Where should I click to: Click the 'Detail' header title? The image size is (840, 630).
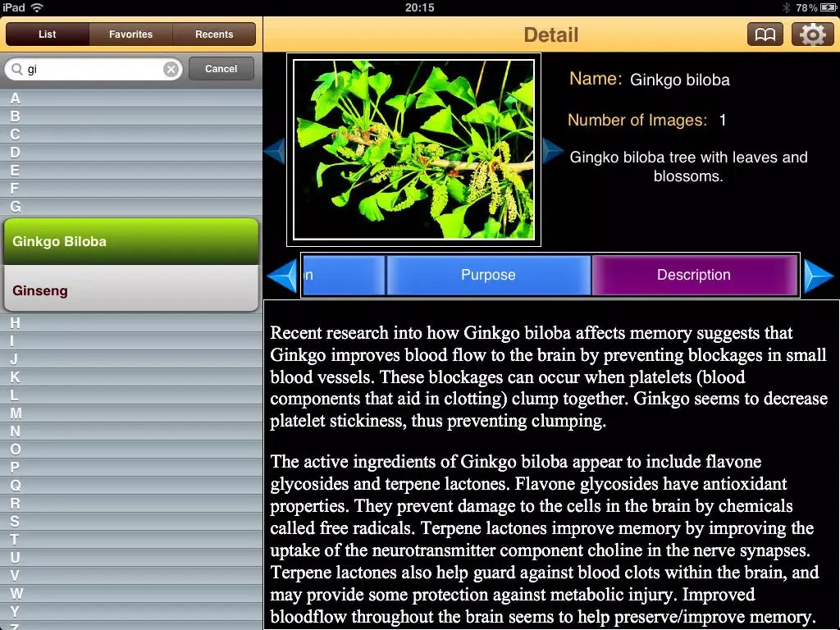550,34
